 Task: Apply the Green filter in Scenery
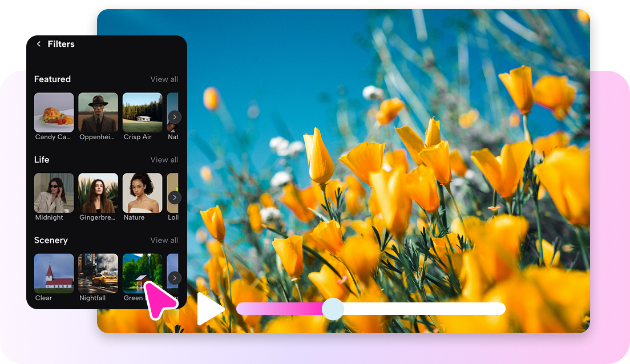pyautogui.click(x=142, y=273)
